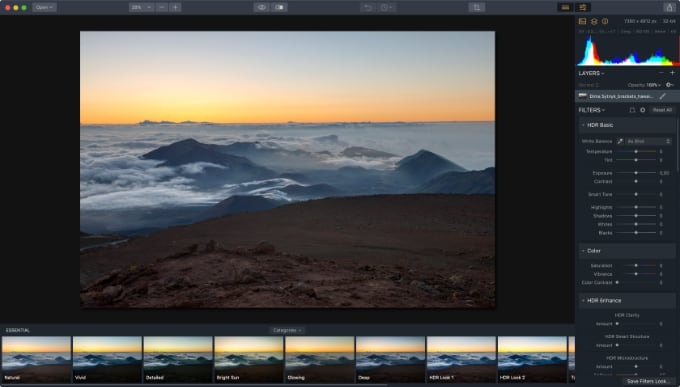Apply the Detailed preset thumbnail
The width and height of the screenshot is (680, 387).
(178, 360)
